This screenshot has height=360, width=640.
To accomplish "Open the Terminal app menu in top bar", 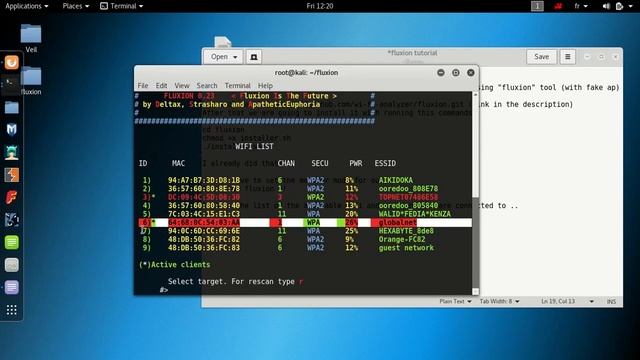I will pyautogui.click(x=122, y=6).
